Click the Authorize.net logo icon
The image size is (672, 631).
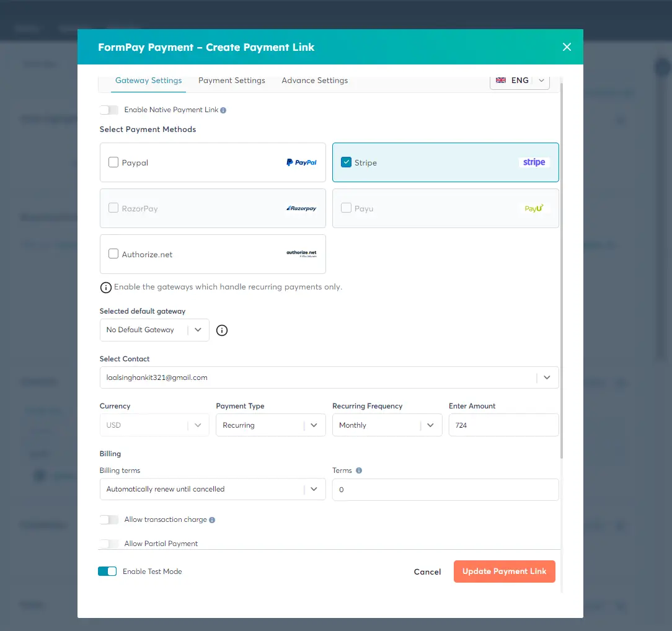[x=301, y=254]
